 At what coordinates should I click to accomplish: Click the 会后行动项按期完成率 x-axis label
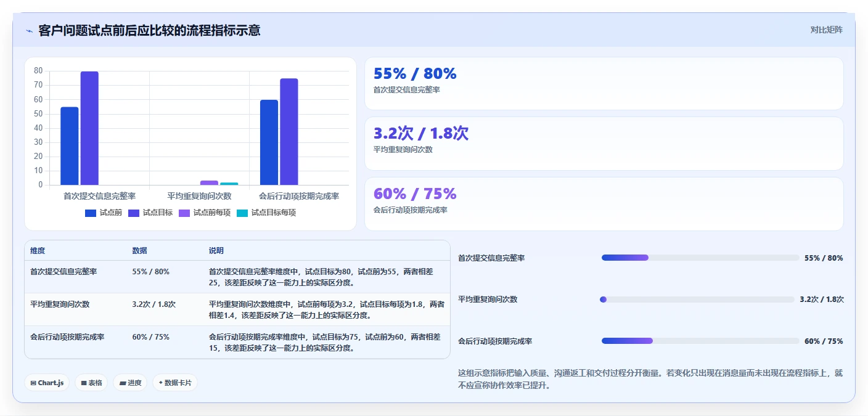click(299, 196)
